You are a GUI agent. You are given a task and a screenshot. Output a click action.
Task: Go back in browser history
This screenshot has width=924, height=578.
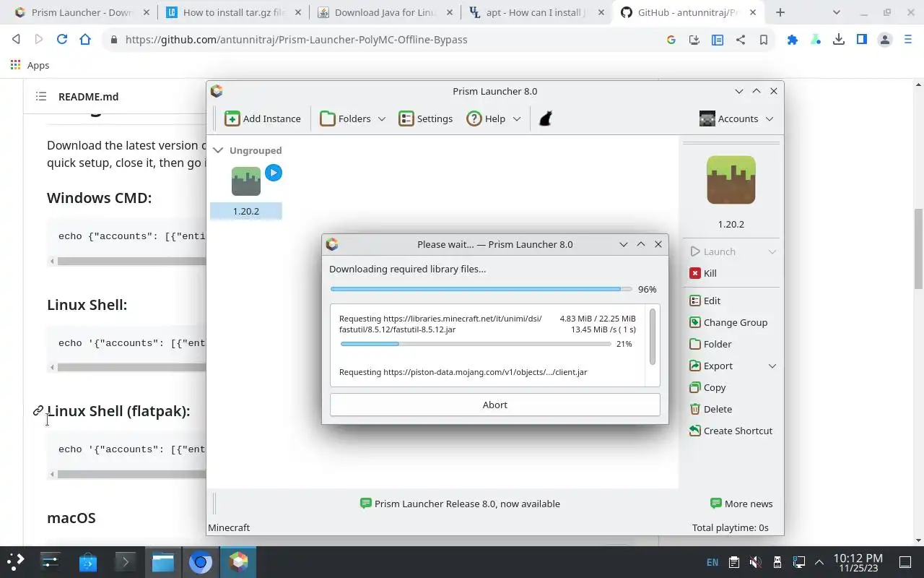point(16,40)
